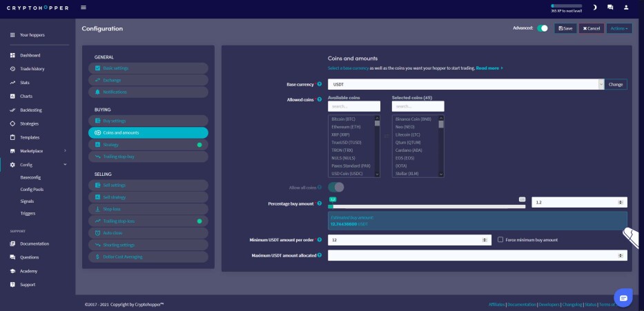Toggle dark mode moon icon
Screen dimensions: 644x311
(594, 8)
